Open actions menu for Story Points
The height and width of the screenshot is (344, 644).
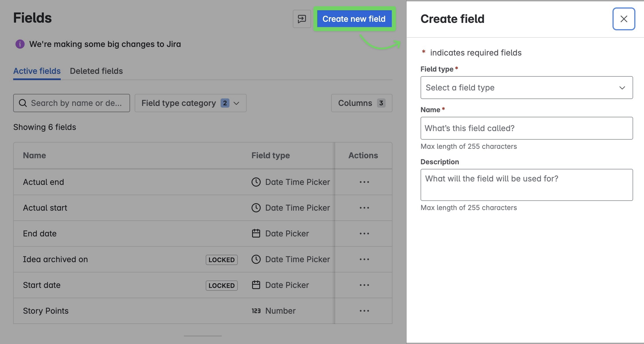364,311
